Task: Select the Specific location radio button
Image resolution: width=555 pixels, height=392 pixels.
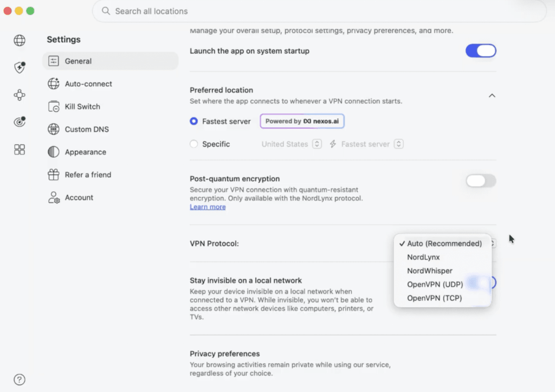Action: (193, 144)
